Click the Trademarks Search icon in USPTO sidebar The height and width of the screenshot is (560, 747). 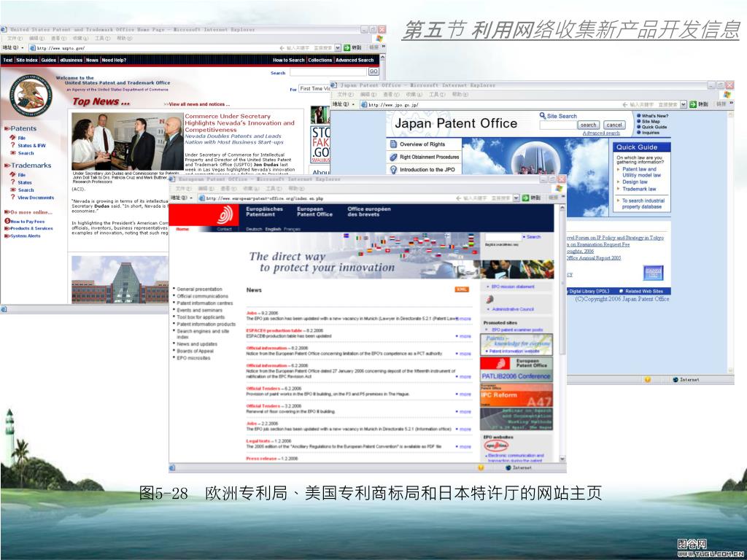point(13,190)
